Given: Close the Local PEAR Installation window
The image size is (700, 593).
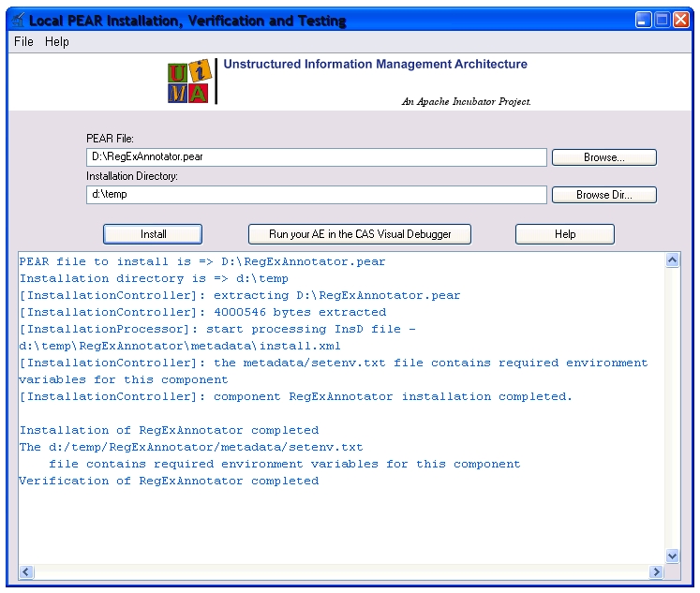Looking at the screenshot, I should [x=681, y=20].
